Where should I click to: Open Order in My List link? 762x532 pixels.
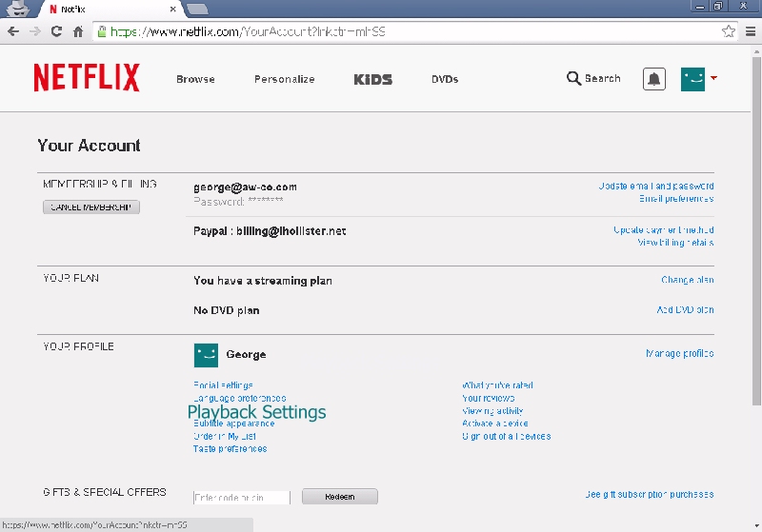(x=225, y=437)
